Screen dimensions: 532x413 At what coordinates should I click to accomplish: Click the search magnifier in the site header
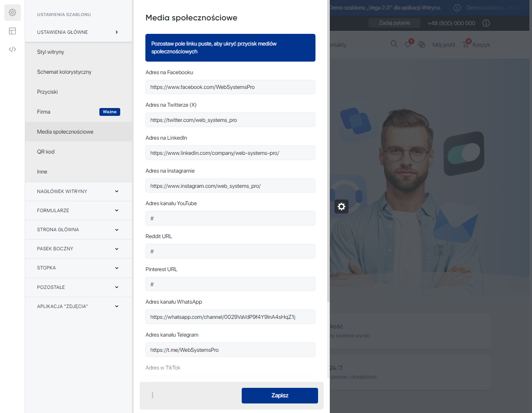pyautogui.click(x=394, y=44)
